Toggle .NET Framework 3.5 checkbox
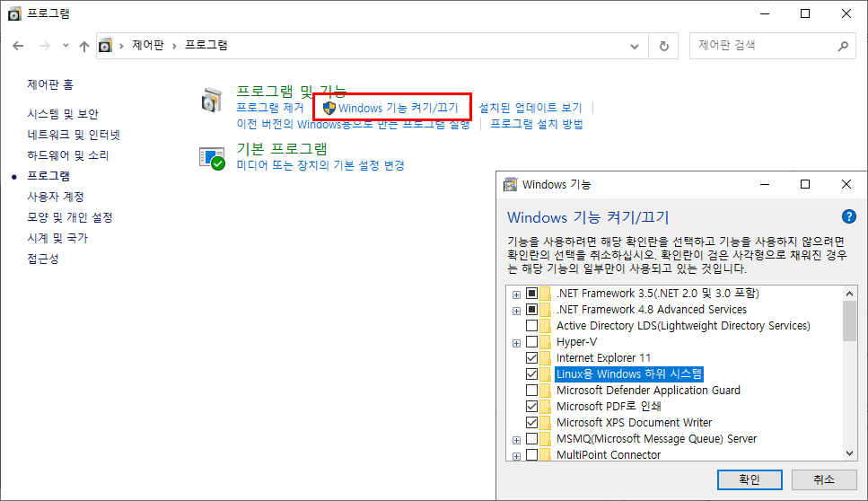This screenshot has height=501, width=868. [531, 294]
